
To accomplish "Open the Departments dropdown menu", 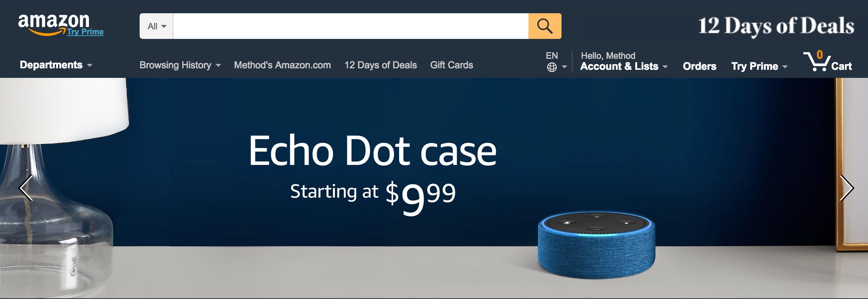I will pos(56,65).
